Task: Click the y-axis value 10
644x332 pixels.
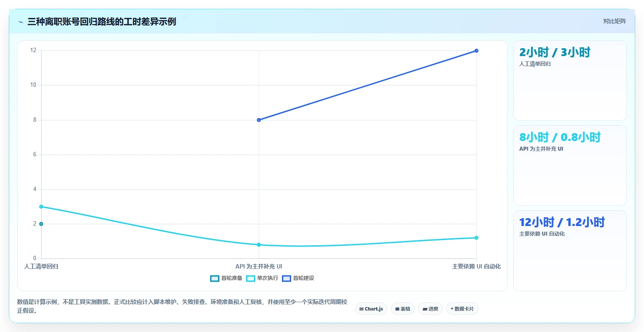Action: (x=33, y=85)
